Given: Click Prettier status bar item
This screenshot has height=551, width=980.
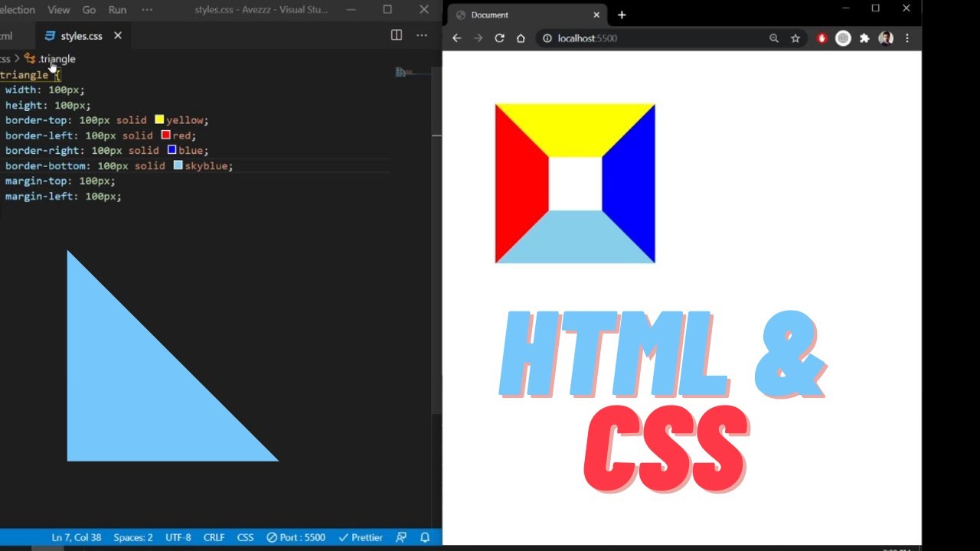Looking at the screenshot, I should click(x=361, y=538).
